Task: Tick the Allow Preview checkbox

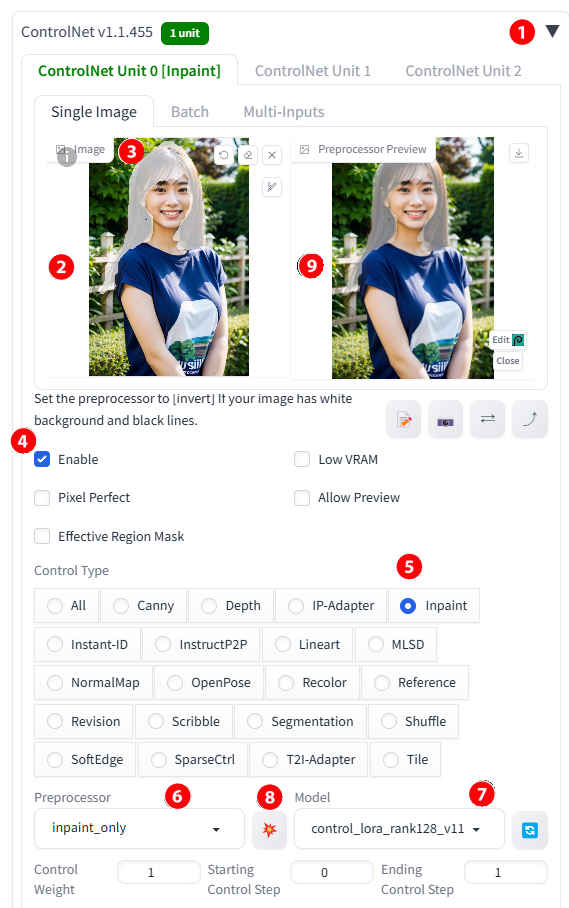Action: click(x=302, y=497)
